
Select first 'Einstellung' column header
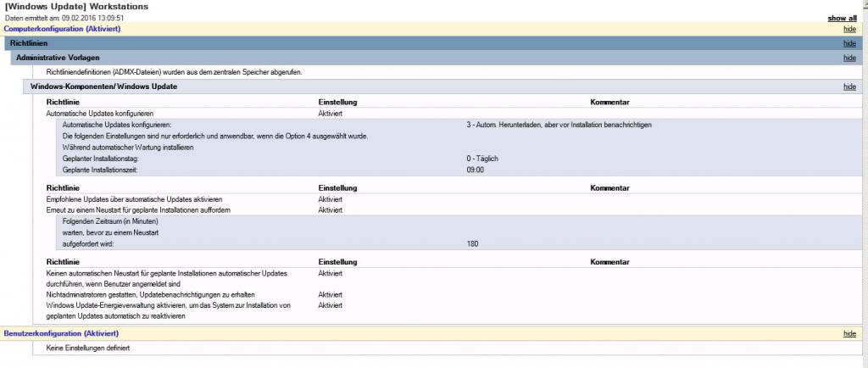(x=337, y=103)
